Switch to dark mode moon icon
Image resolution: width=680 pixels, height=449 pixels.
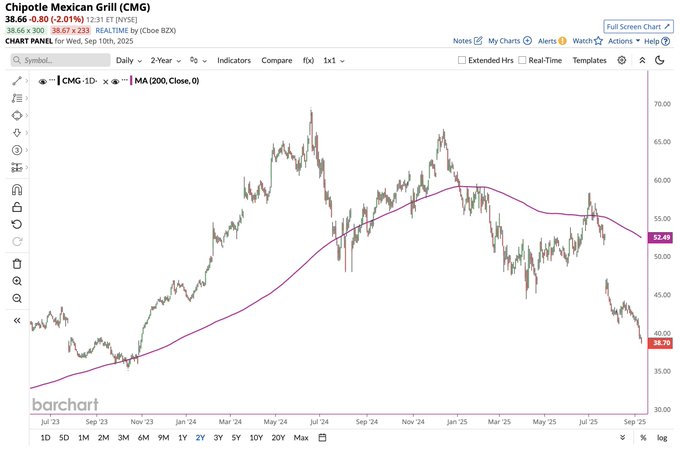(660, 60)
